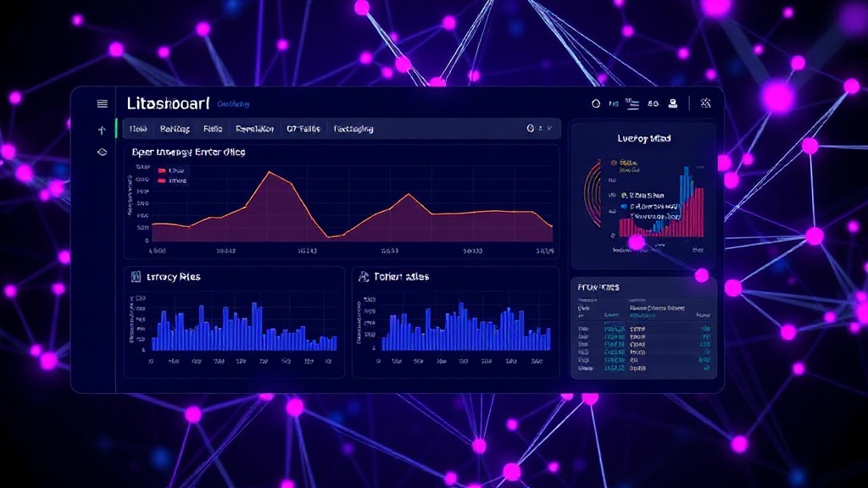Screen dimensions: 868x488
Task: Click the table panel heading at bottom right
Action: pyautogui.click(x=598, y=287)
